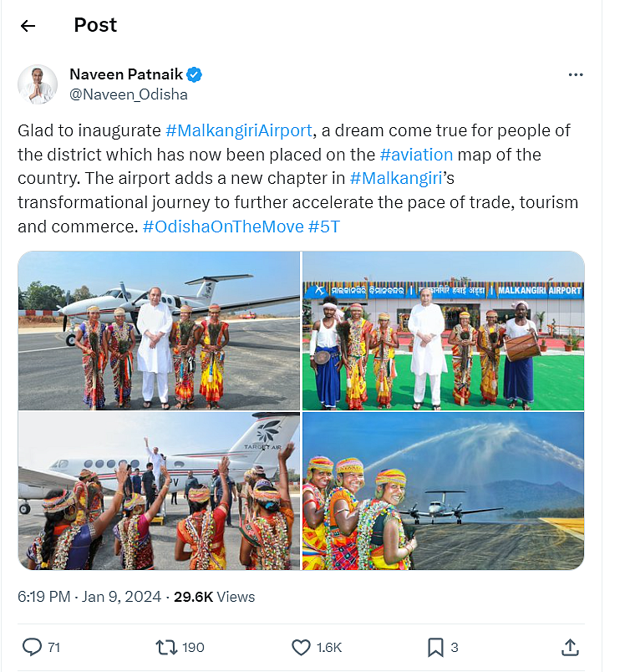Open the #OdishaOnTheMove hashtag
The image size is (630, 672).
point(223,227)
